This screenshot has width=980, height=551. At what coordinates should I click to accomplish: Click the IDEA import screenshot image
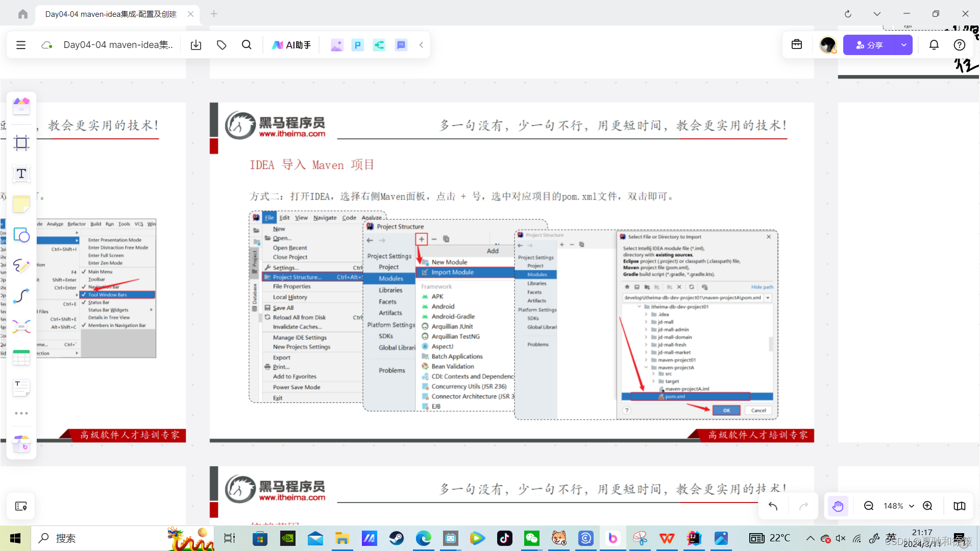[x=513, y=315]
